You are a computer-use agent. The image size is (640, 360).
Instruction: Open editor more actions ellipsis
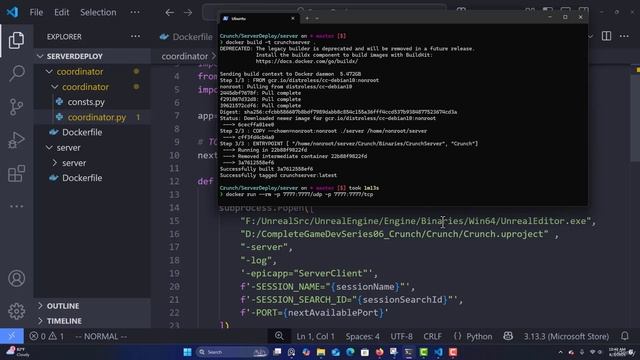coord(624,36)
